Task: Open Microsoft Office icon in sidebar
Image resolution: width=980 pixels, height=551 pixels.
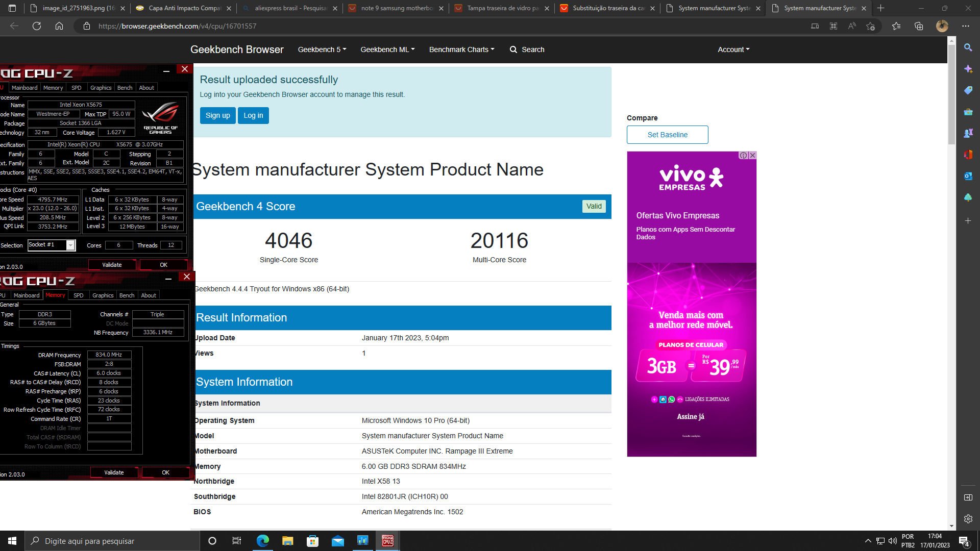Action: point(968,155)
